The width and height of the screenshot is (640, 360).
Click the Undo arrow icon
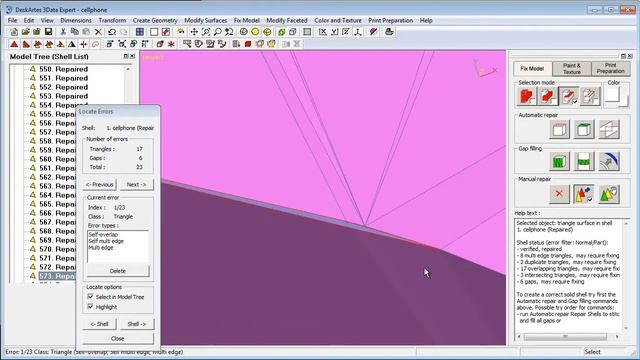point(112,32)
